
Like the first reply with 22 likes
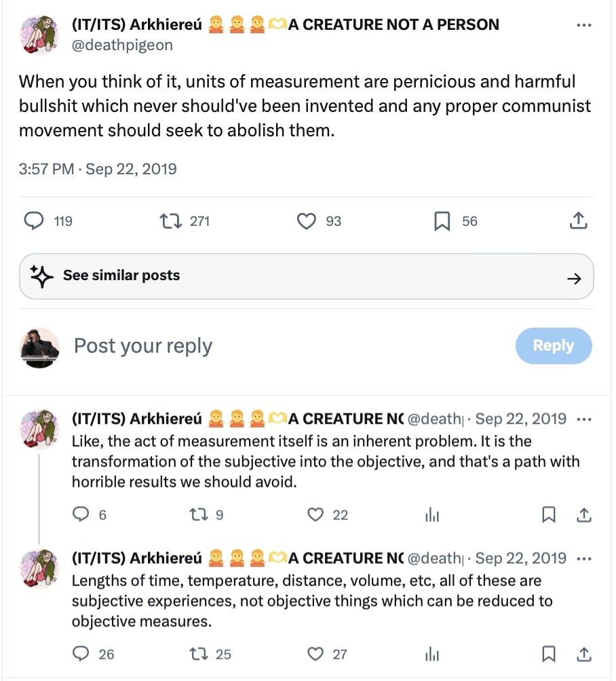315,515
